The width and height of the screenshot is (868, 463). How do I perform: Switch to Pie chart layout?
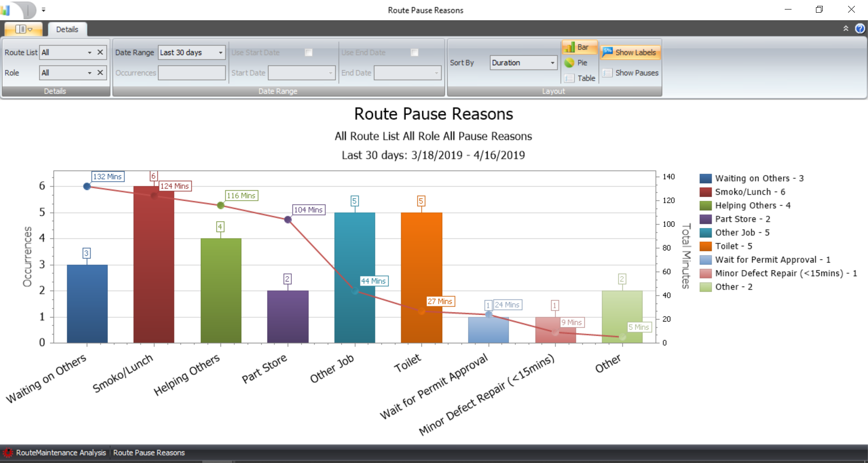pyautogui.click(x=576, y=63)
